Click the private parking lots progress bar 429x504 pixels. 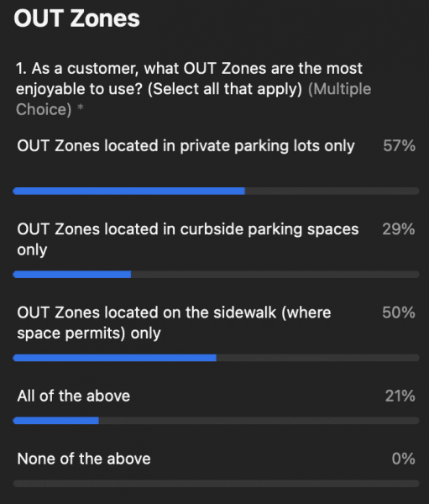tap(216, 192)
